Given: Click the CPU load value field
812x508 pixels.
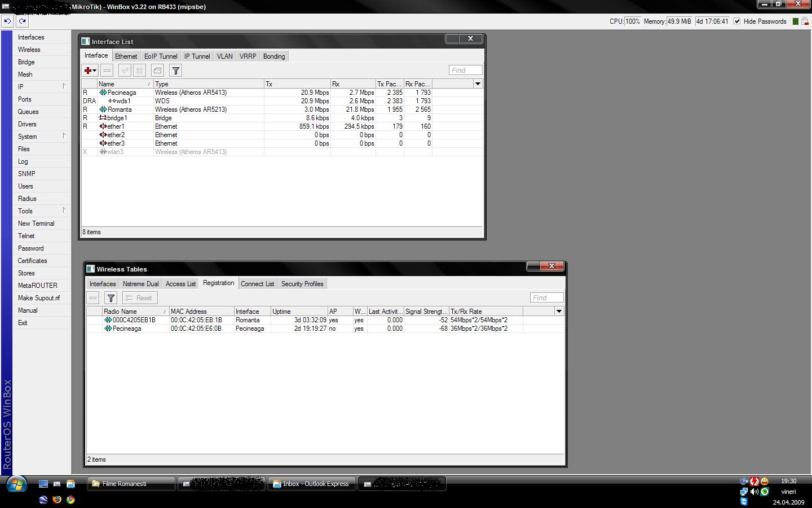Looking at the screenshot, I should (x=633, y=21).
